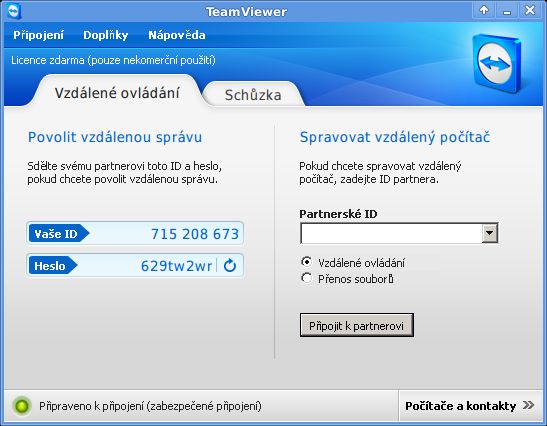This screenshot has height=426, width=547.
Task: Click the Vaše ID number 715 208 673
Action: pos(195,234)
